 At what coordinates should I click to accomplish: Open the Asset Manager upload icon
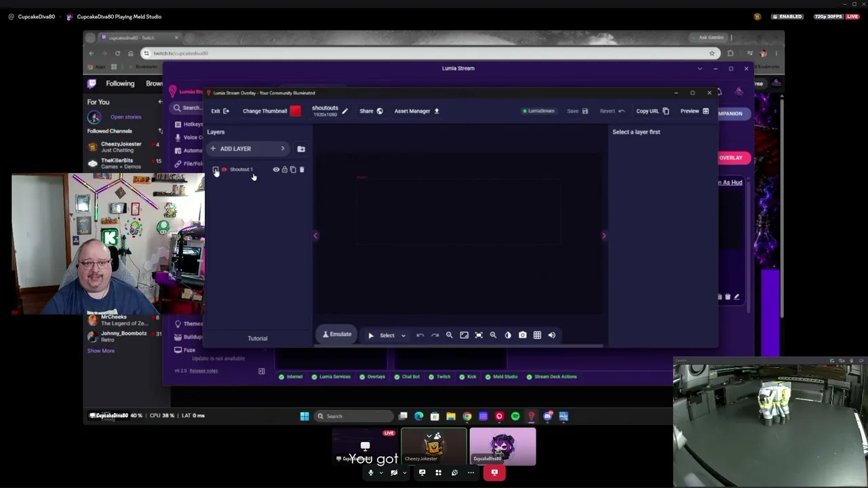pos(437,111)
